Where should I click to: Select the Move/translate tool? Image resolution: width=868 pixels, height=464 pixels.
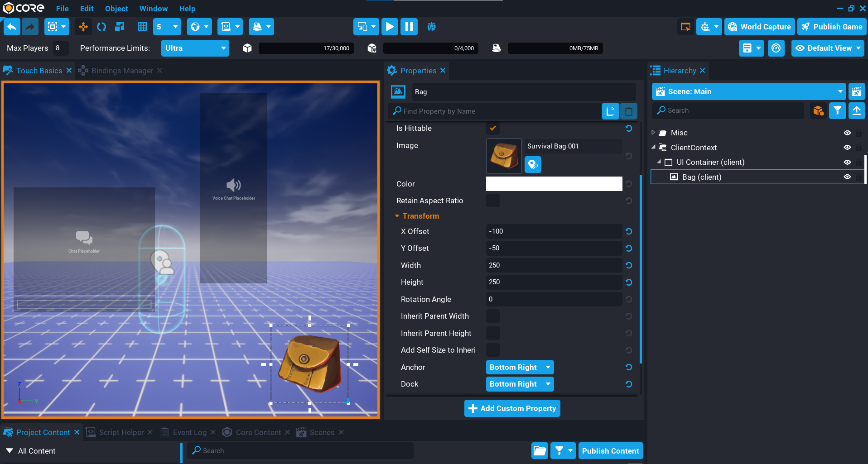[x=83, y=27]
